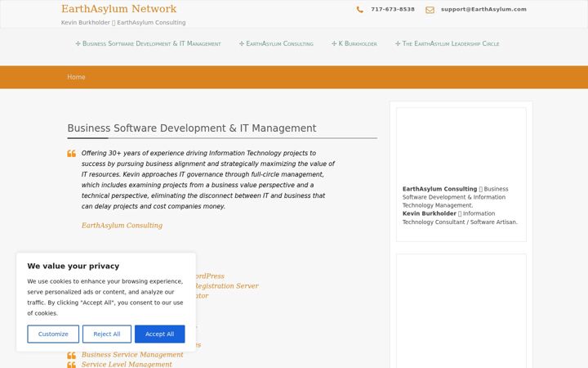Click 'Business Software Development & IT Management' heading
Image resolution: width=588 pixels, height=368 pixels.
point(192,128)
